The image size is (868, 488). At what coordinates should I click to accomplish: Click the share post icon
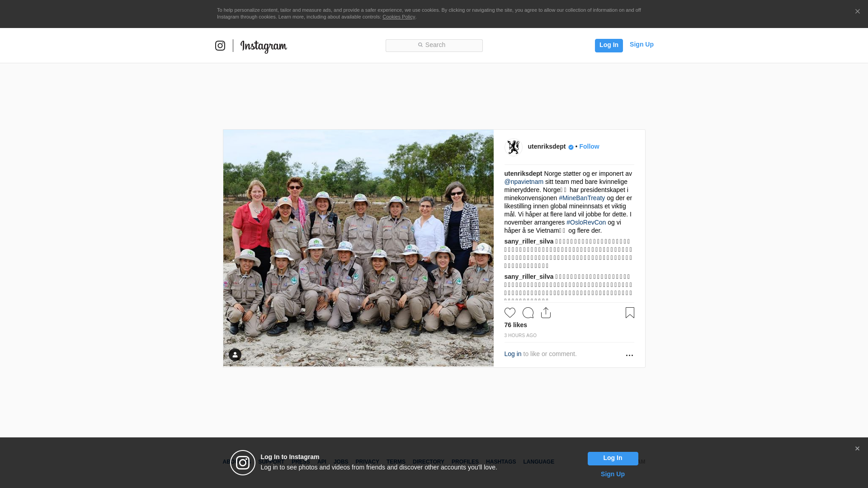[x=546, y=313]
